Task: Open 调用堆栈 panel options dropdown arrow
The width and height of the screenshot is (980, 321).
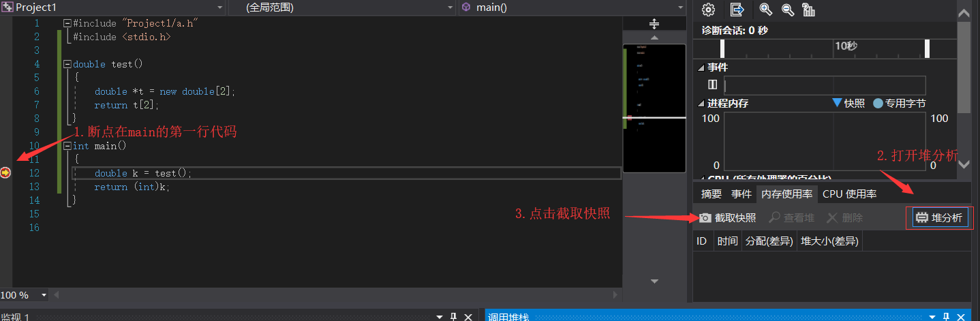Action: (932, 317)
